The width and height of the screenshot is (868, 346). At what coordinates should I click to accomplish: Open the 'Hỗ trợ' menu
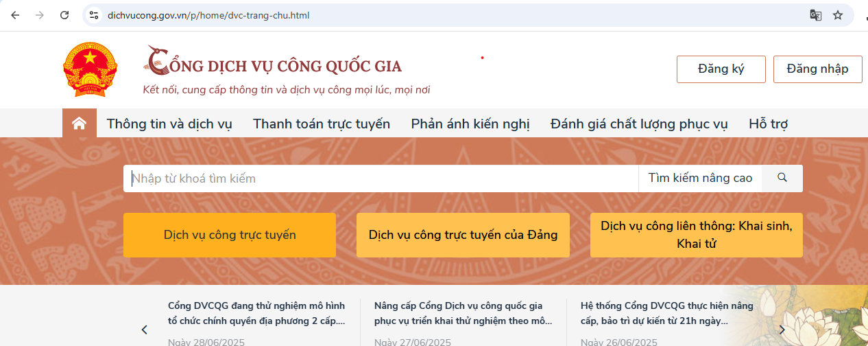(x=768, y=124)
